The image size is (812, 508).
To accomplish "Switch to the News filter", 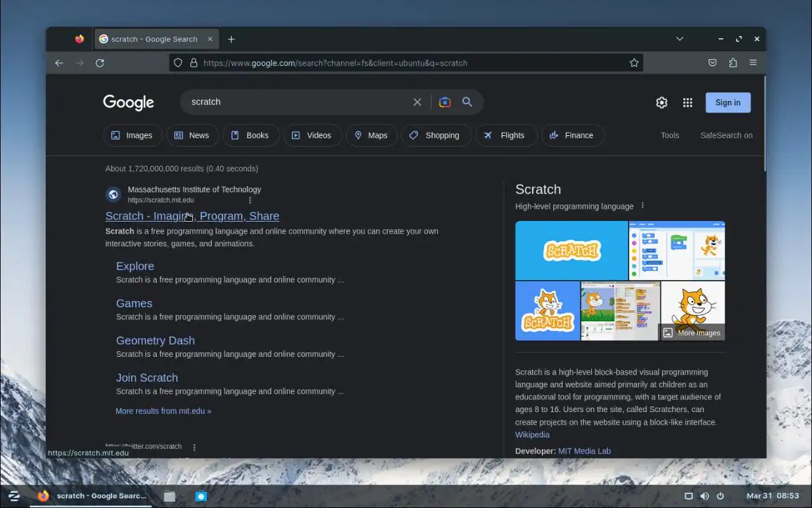I will (192, 135).
